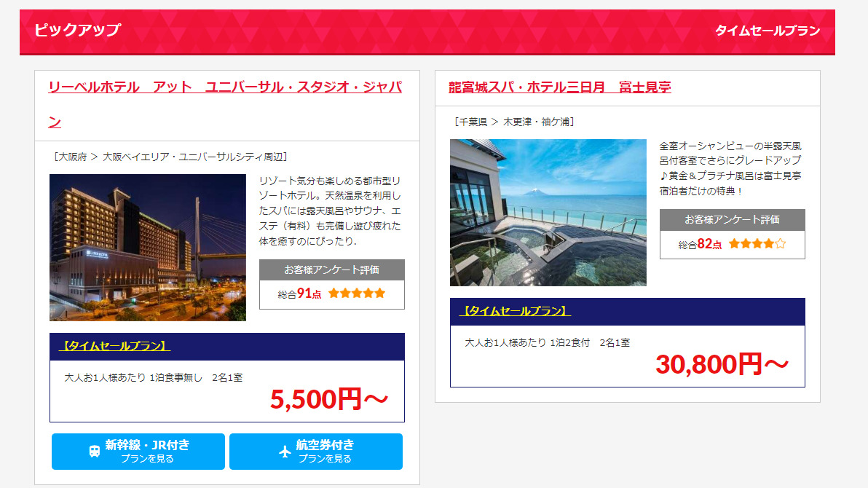
Task: Click ピックアップ header title
Action: [77, 30]
